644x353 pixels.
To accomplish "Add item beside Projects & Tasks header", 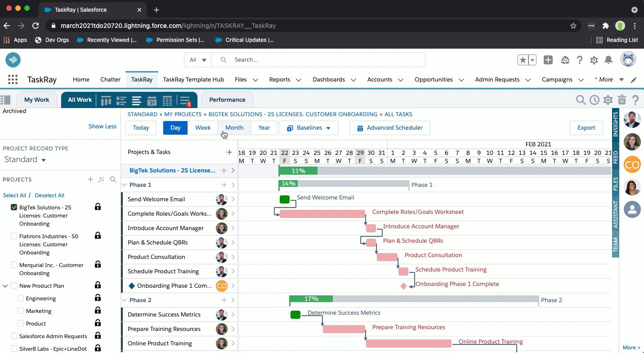I will [x=229, y=152].
